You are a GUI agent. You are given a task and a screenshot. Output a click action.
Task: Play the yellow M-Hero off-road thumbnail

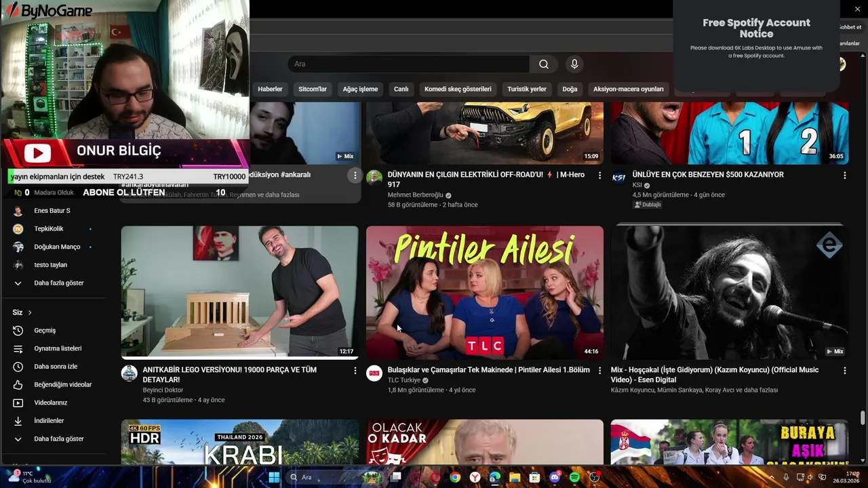[485, 133]
